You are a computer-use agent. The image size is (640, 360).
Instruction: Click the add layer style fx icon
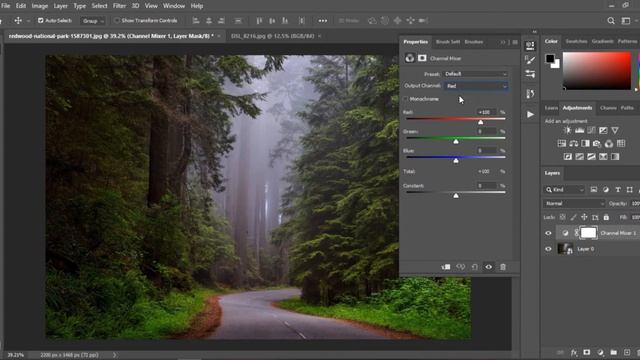pos(574,352)
